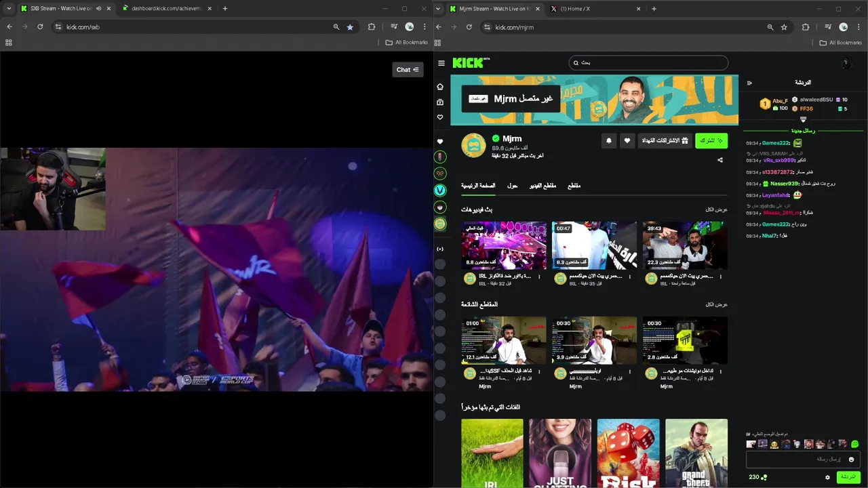
Task: Click apps grid icon in left bookmarks bar
Action: [x=9, y=42]
